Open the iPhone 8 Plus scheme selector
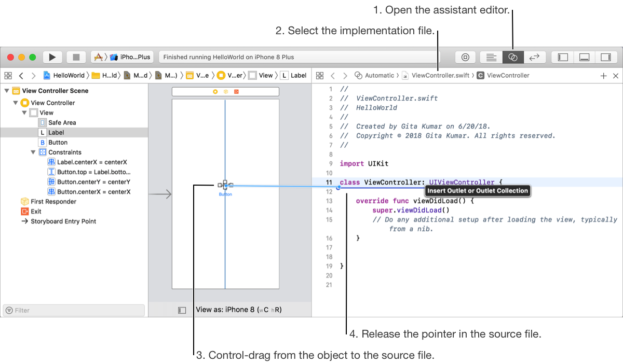 [x=135, y=57]
